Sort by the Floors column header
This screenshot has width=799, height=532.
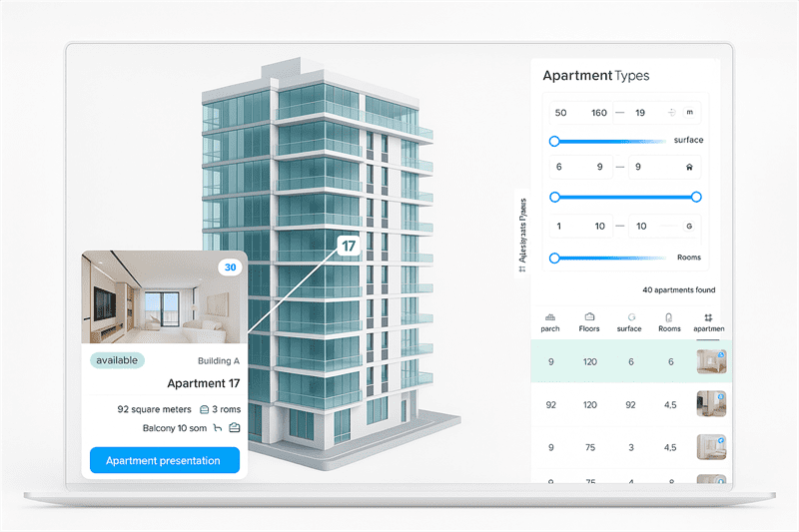click(589, 321)
